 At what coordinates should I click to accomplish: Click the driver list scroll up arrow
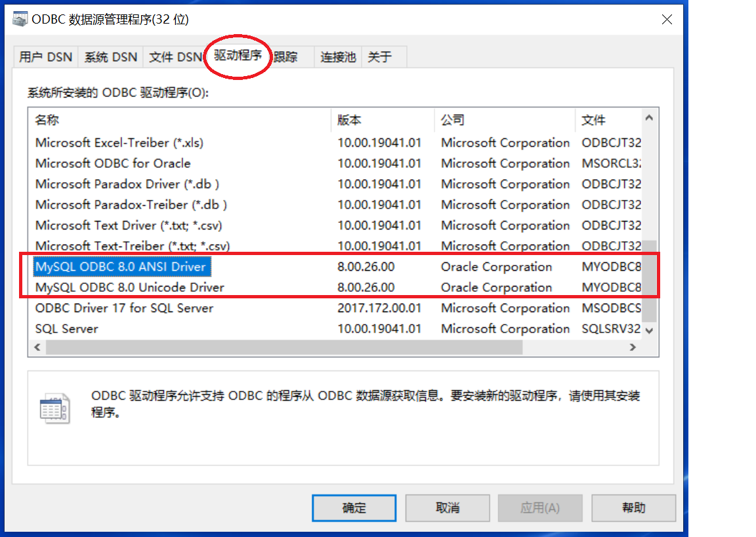649,118
